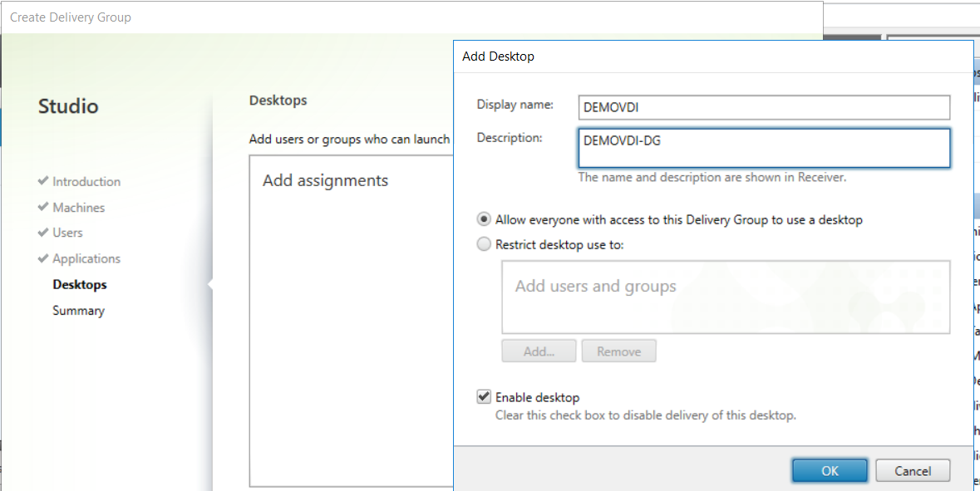Select 'Allow everyone with access' radio option
The height and width of the screenshot is (491, 980).
tap(484, 220)
